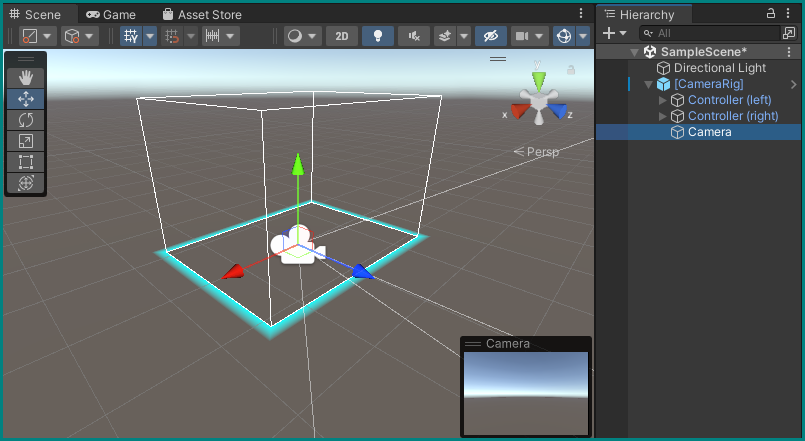Click the blue Z move gizmo arrow
805x441 pixels.
point(363,272)
